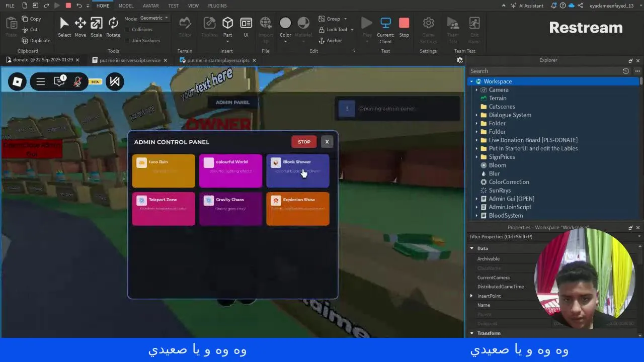Click the undo arrow in title bar
The width and height of the screenshot is (644, 362).
point(79,6)
